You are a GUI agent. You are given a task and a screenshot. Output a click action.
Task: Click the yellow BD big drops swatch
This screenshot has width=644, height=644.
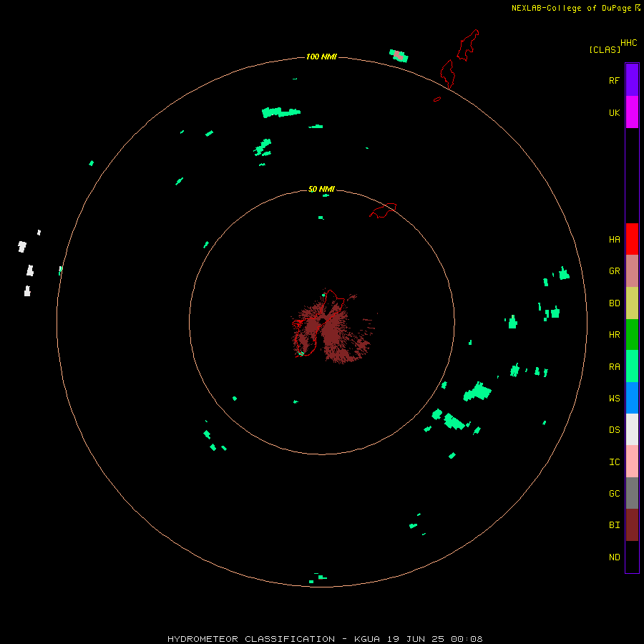(632, 303)
